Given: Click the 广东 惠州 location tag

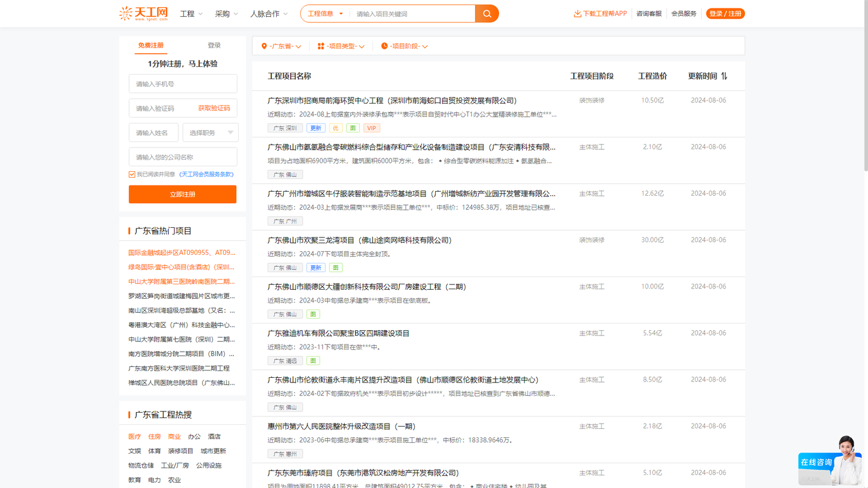Looking at the screenshot, I should click(285, 454).
